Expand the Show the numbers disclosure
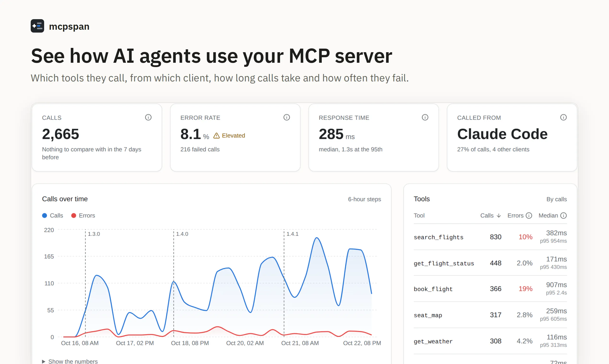This screenshot has height=364, width=609. [70, 361]
